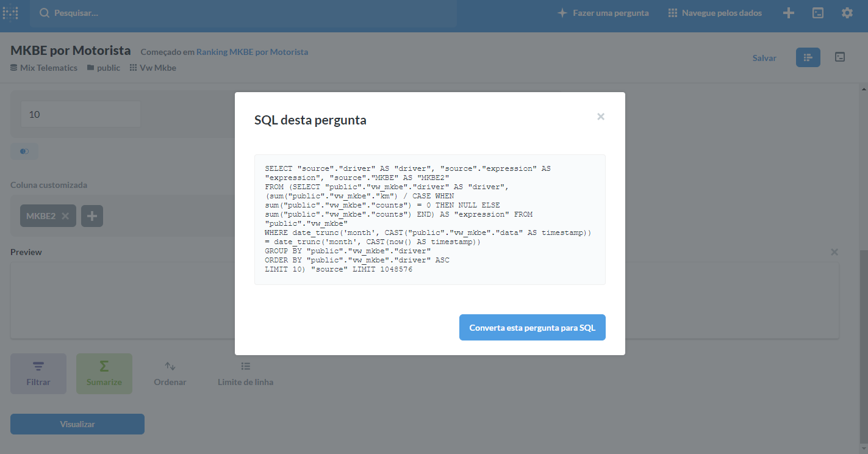Click the Metabase logo in the top-left corner

pyautogui.click(x=12, y=12)
